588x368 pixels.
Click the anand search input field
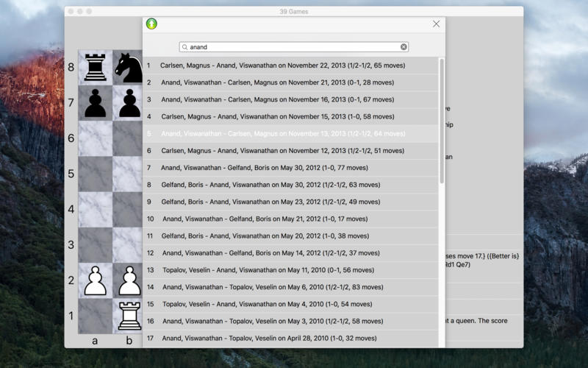[x=294, y=47]
